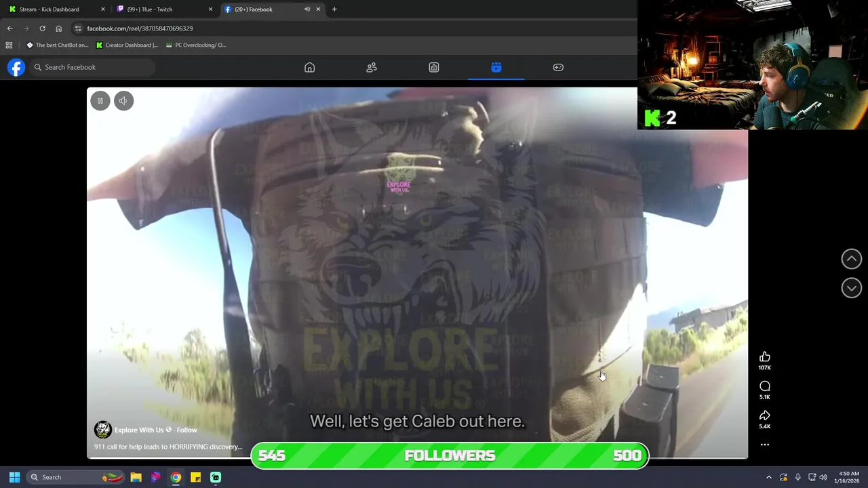Viewport: 868px width, 488px height.
Task: Open File Explorer from taskbar
Action: pos(136,477)
